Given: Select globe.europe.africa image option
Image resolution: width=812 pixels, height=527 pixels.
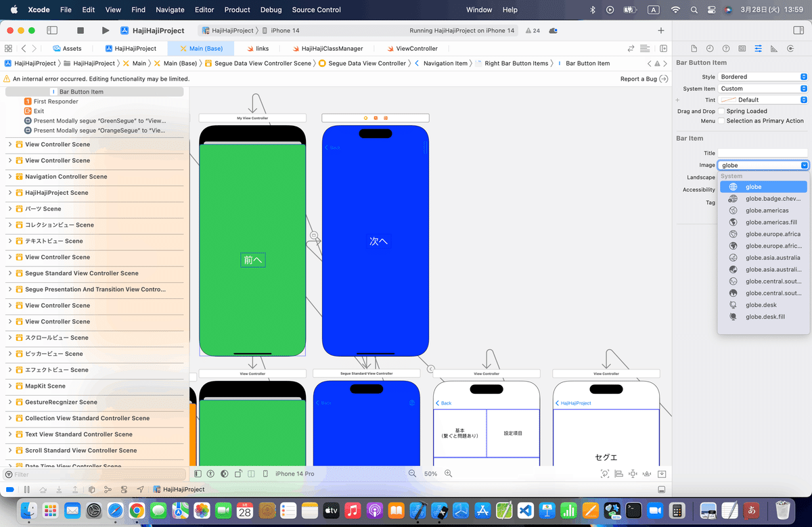Looking at the screenshot, I should [x=763, y=234].
